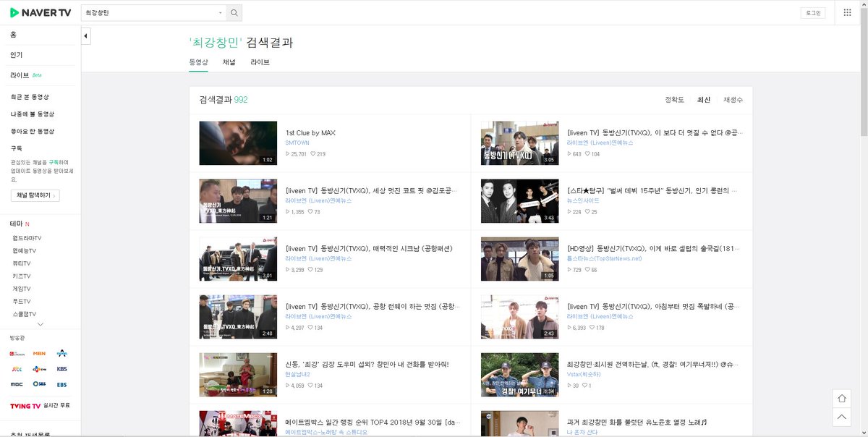The image size is (868, 437).
Task: Expand the theme list chevron
Action: [41, 324]
